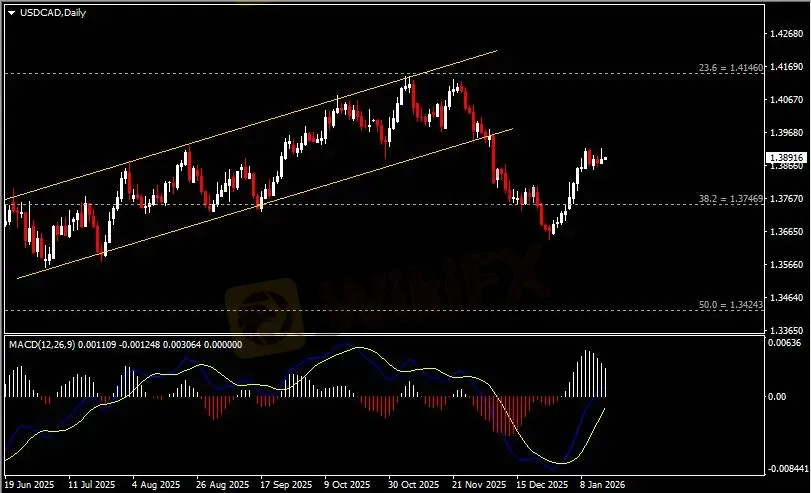Viewport: 811px width, 493px height.
Task: Click the 8 Jan 2026 date marker
Action: coord(603,484)
